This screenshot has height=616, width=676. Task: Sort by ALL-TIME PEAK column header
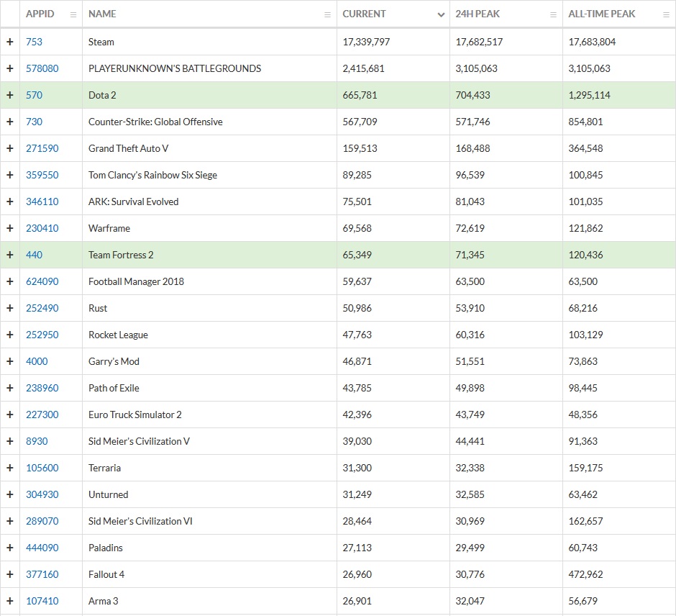(x=602, y=14)
